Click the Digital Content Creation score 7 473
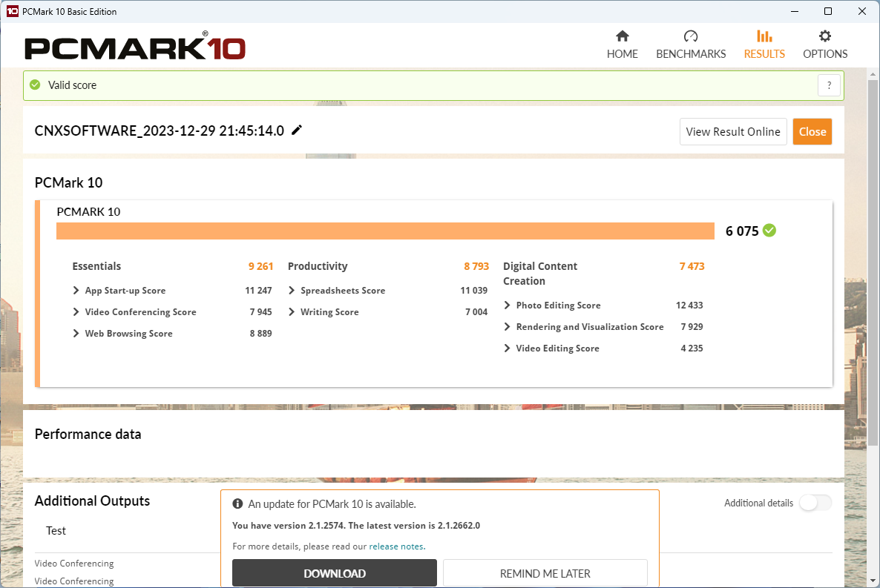The width and height of the screenshot is (880, 588). pyautogui.click(x=692, y=266)
